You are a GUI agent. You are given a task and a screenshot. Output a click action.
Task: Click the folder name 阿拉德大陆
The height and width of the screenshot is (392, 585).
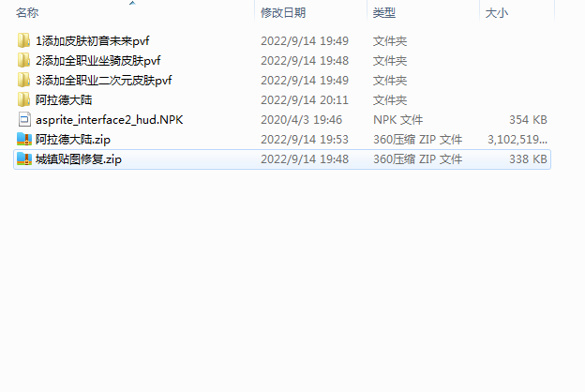[64, 100]
